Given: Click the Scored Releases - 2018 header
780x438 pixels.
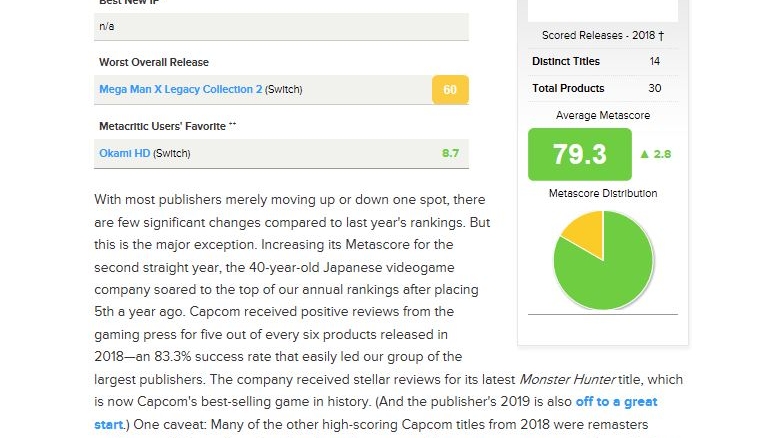Looking at the screenshot, I should 602,35.
